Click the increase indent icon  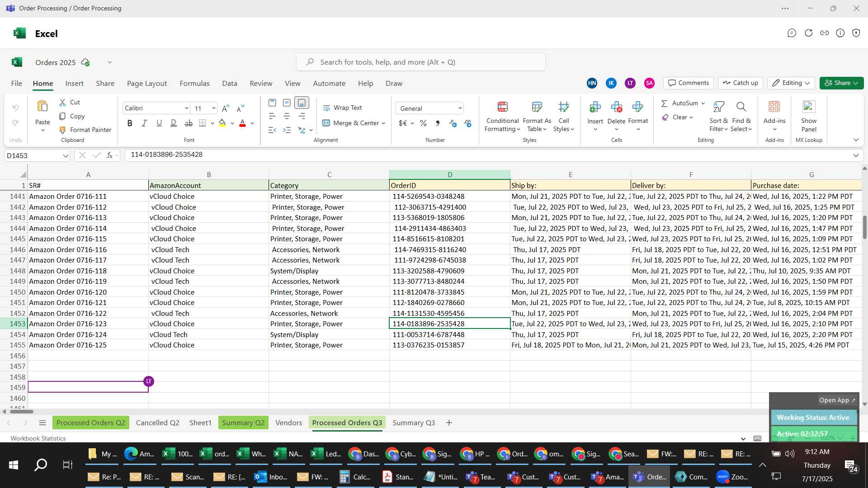(x=287, y=130)
